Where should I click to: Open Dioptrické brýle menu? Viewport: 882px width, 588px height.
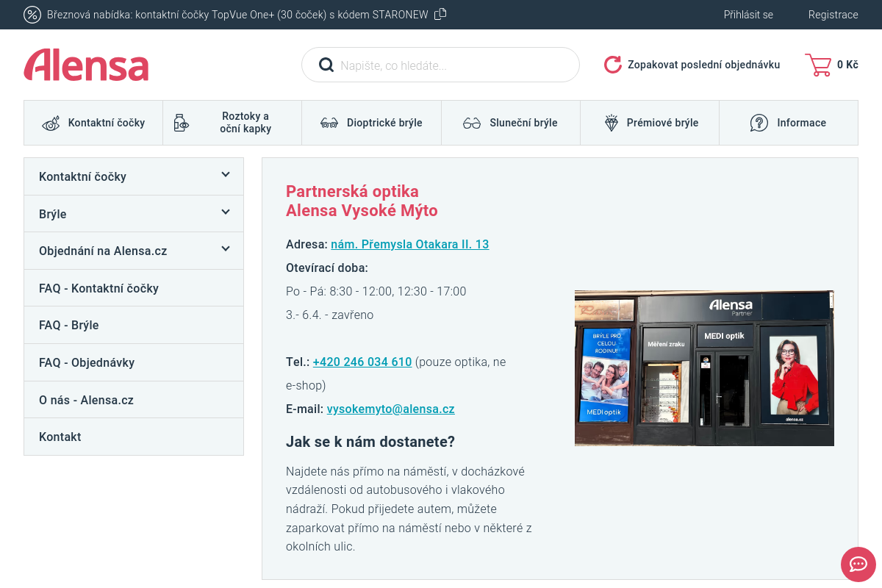click(x=371, y=123)
